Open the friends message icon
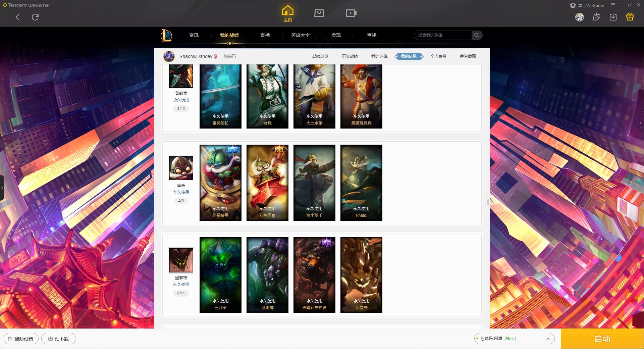This screenshot has width=644, height=349. tap(596, 17)
